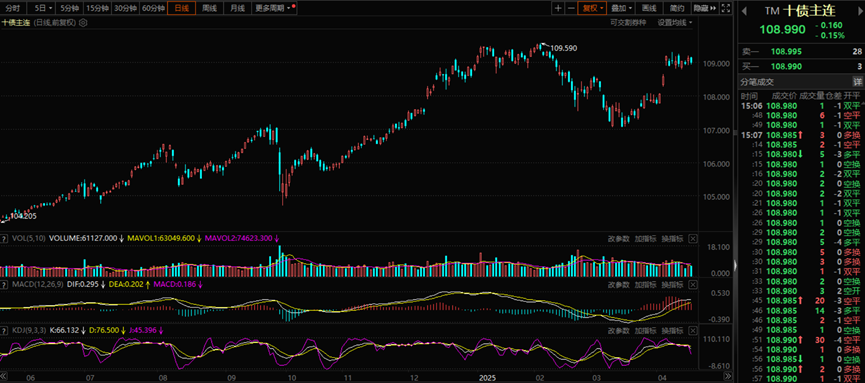Open the 叠加 overlay dropdown
Viewport: 865px width, 383px height.
coord(621,8)
